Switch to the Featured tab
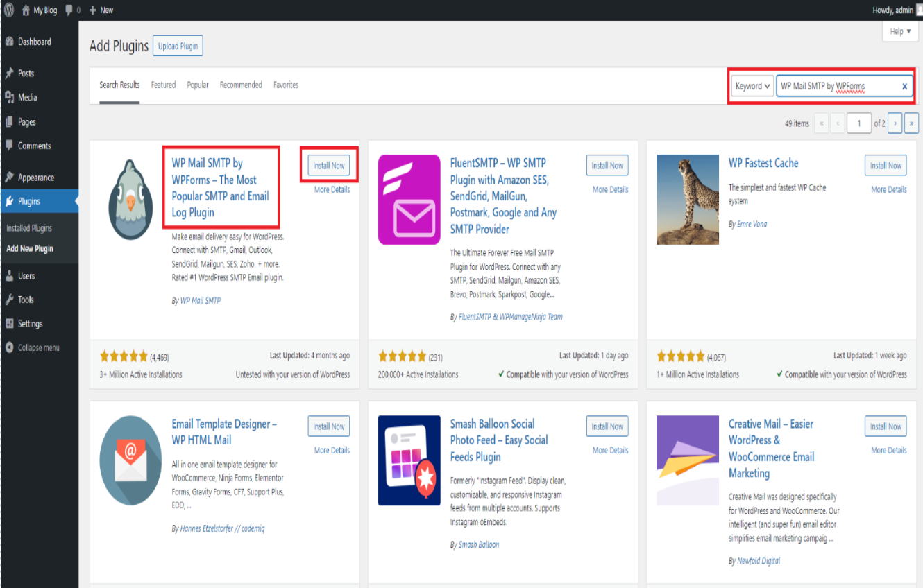The height and width of the screenshot is (588, 923). [163, 85]
